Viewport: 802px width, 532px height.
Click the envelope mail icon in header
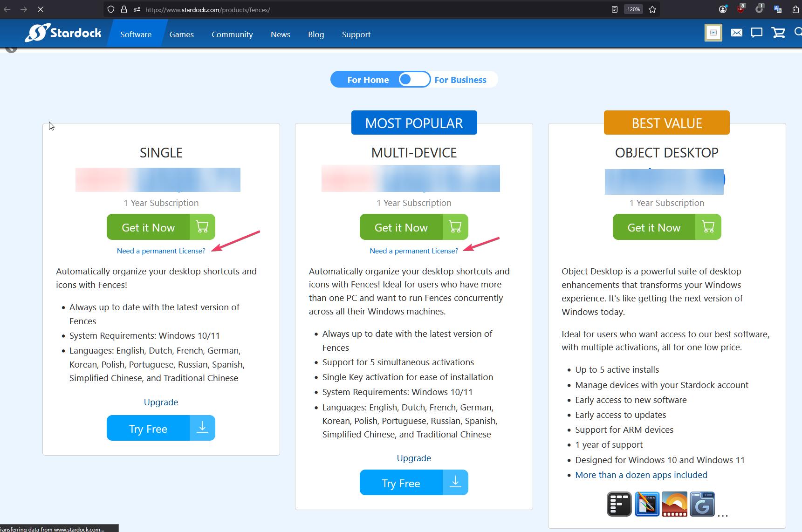click(x=736, y=33)
